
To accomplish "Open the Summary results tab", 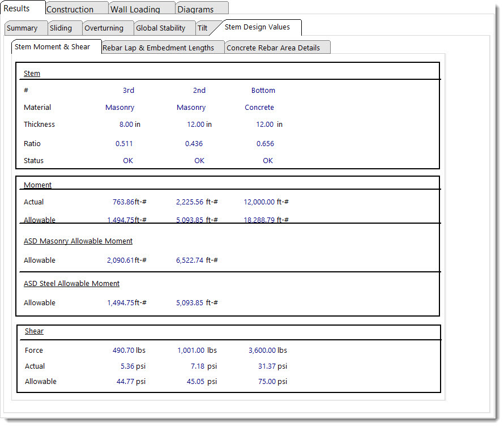I will coord(23,28).
